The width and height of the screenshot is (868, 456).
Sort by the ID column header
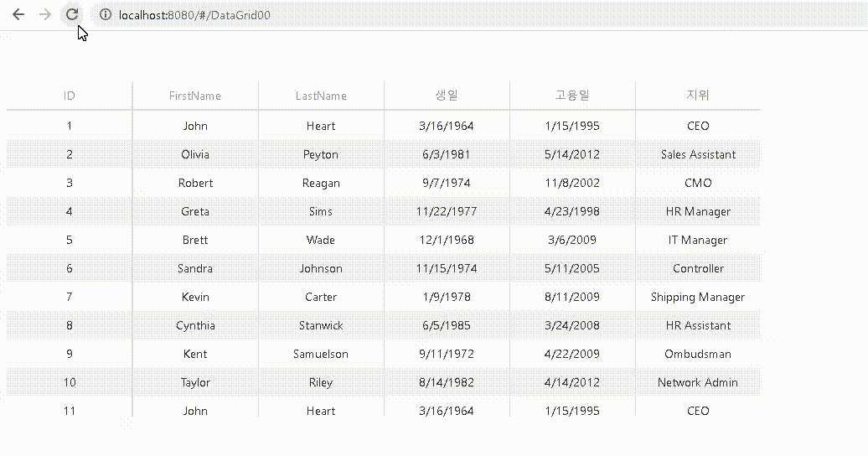70,96
